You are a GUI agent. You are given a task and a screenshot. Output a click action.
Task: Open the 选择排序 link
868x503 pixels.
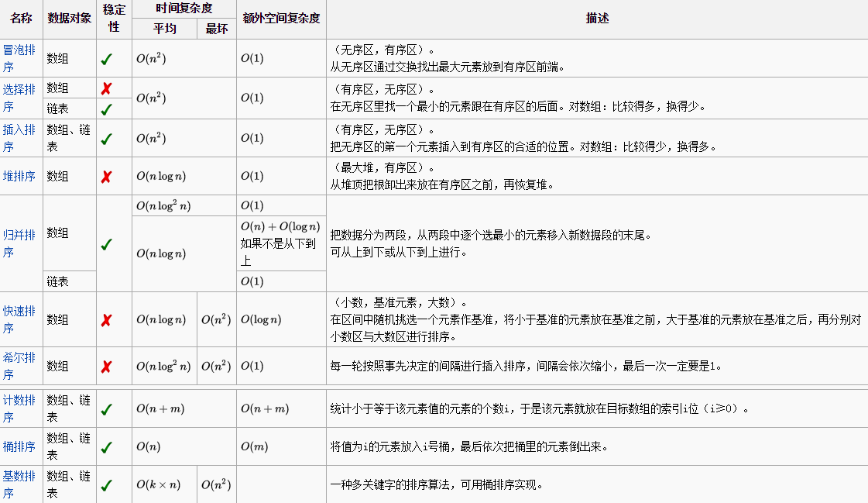[x=19, y=98]
